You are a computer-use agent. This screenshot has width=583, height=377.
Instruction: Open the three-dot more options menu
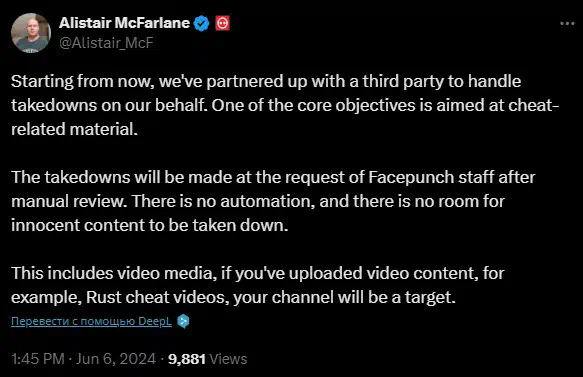(567, 23)
